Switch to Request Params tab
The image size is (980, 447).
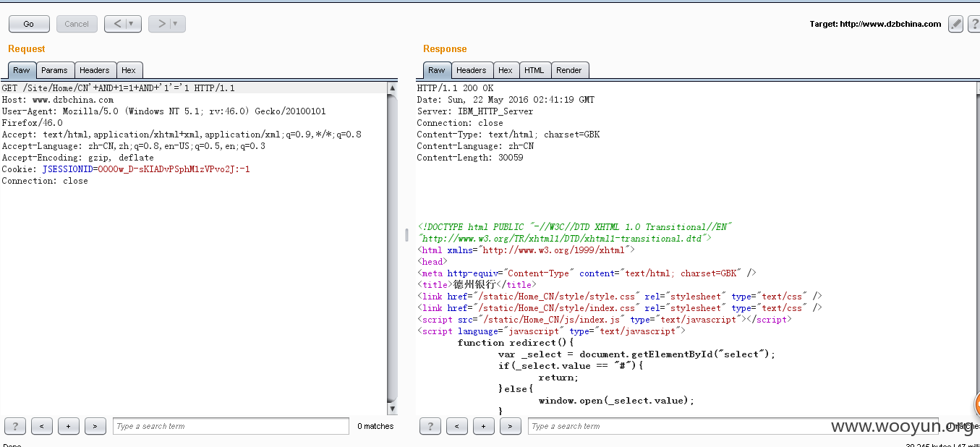tap(54, 70)
